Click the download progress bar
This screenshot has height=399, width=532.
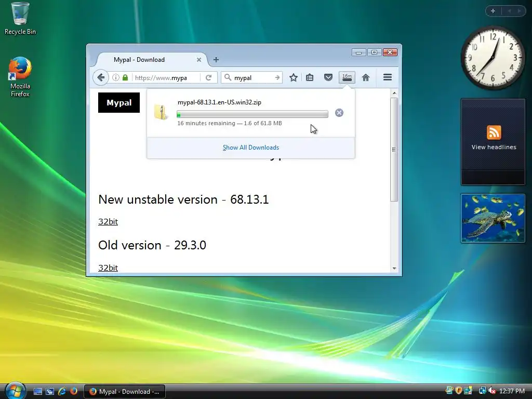252,114
